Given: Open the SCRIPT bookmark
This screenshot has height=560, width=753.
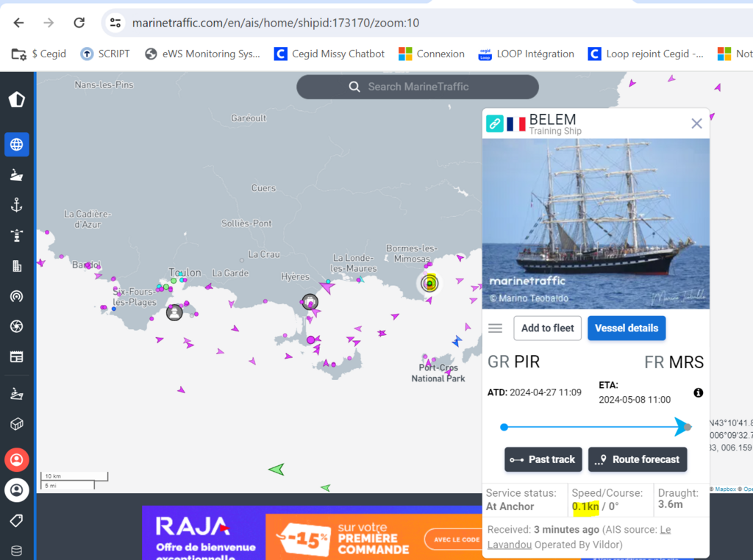Looking at the screenshot, I should pos(105,54).
